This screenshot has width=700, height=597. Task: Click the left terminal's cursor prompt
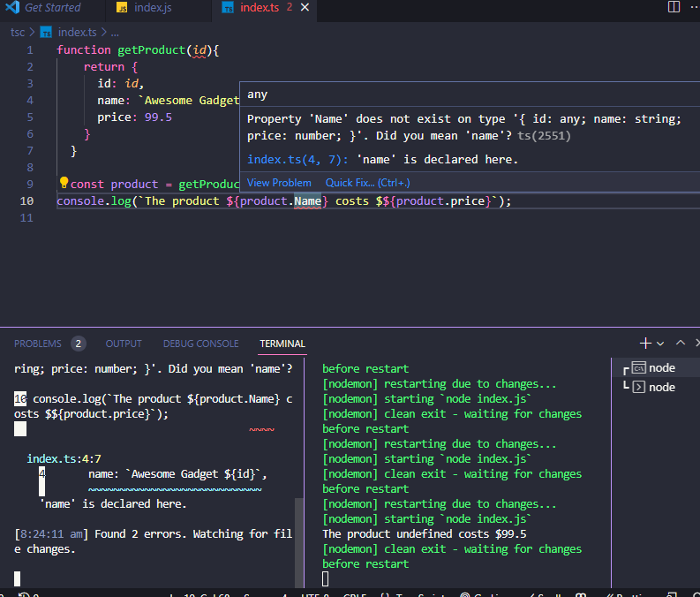click(18, 578)
